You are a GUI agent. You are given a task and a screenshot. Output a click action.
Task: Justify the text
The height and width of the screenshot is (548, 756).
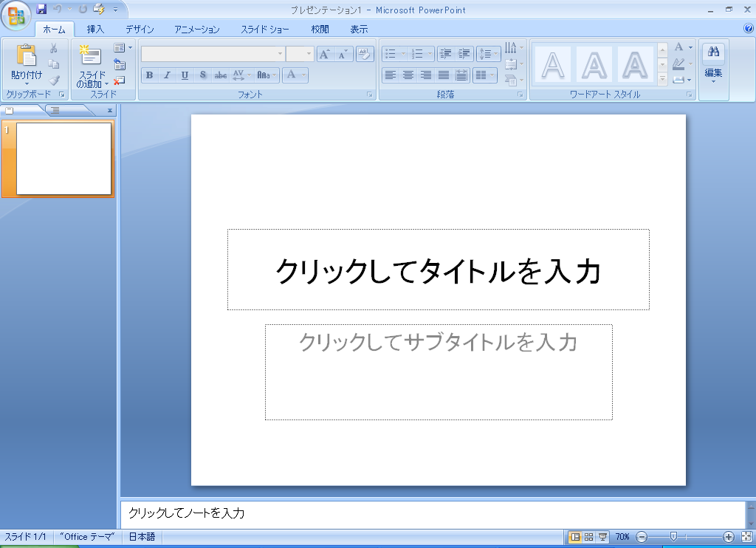444,75
